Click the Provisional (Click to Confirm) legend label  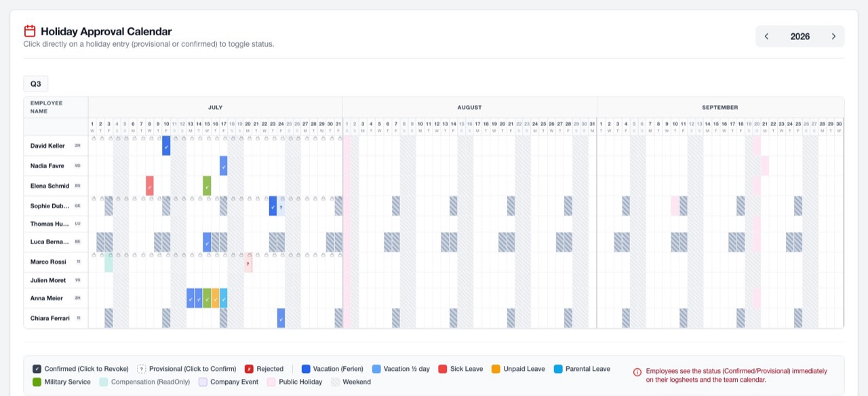click(x=193, y=369)
